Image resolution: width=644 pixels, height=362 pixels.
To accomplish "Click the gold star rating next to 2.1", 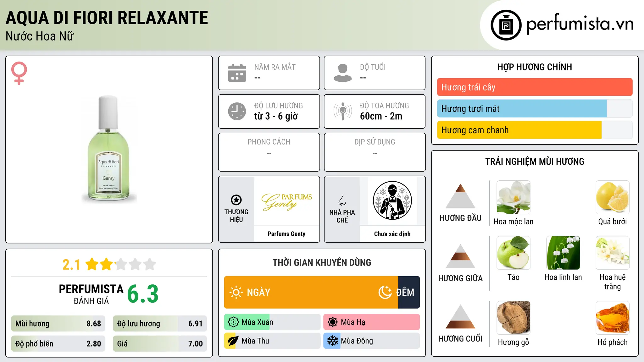I will pos(121,264).
